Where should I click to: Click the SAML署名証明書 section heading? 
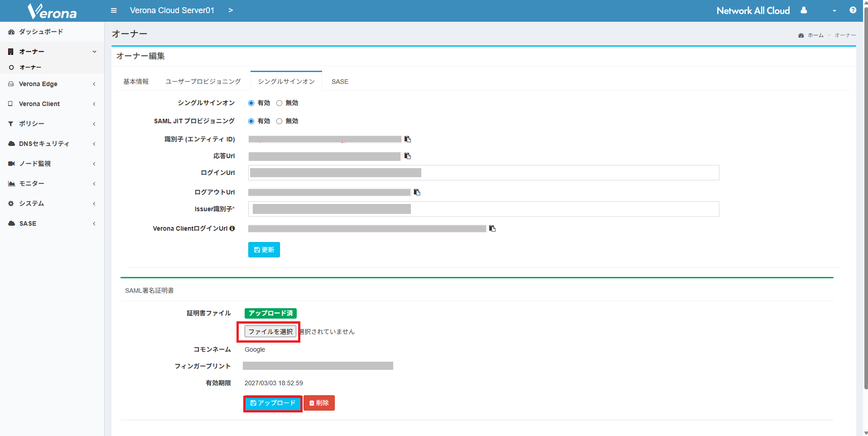(149, 291)
